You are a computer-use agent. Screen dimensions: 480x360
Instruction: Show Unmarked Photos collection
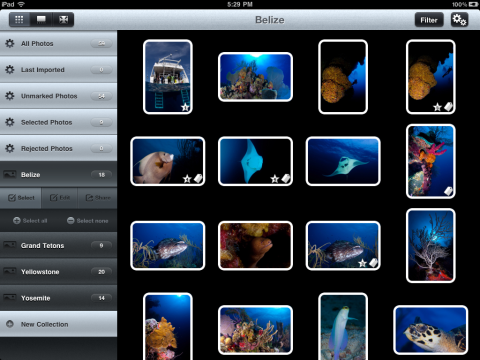click(x=58, y=96)
